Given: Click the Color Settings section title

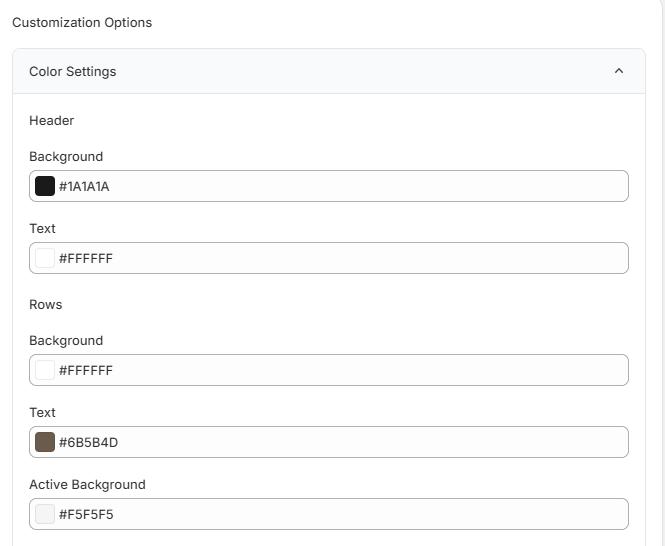Looking at the screenshot, I should click(x=72, y=72).
